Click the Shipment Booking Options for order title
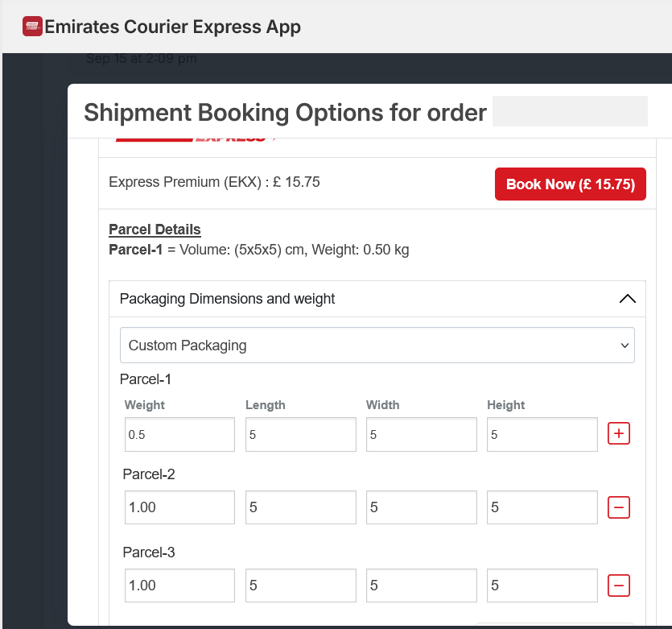The height and width of the screenshot is (629, 672). click(x=285, y=113)
